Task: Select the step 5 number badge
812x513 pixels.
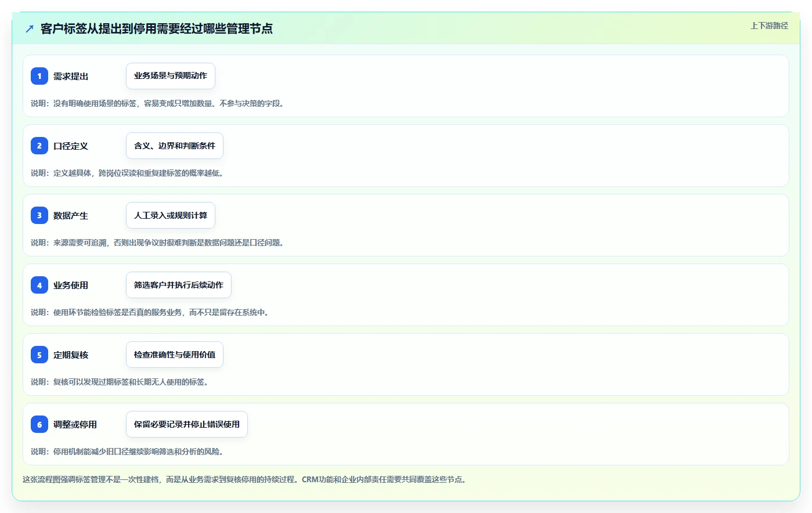Action: 39,355
